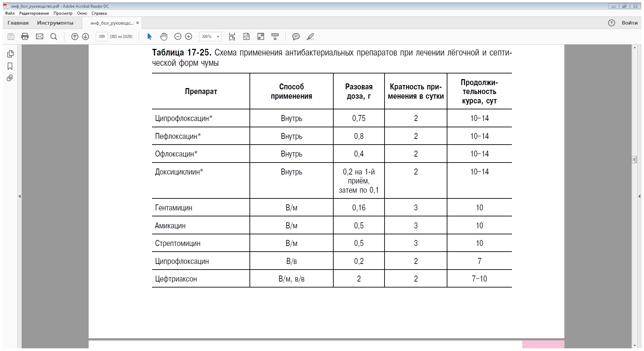
Task: Click В/м, в/в route cell
Action: (x=291, y=279)
